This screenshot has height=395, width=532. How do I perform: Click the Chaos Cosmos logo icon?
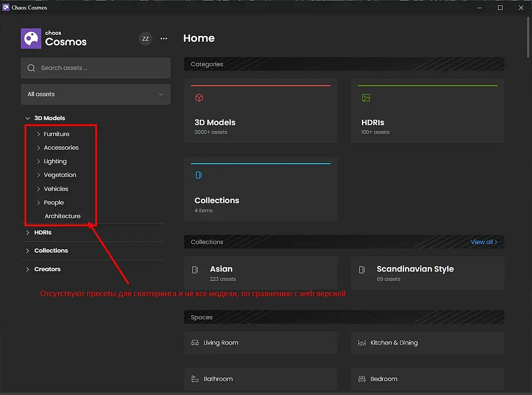coord(31,39)
